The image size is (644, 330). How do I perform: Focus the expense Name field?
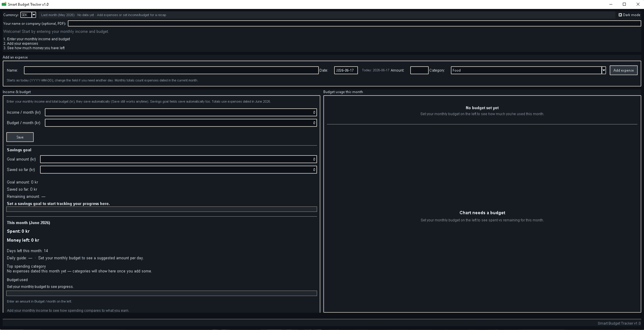pos(171,70)
